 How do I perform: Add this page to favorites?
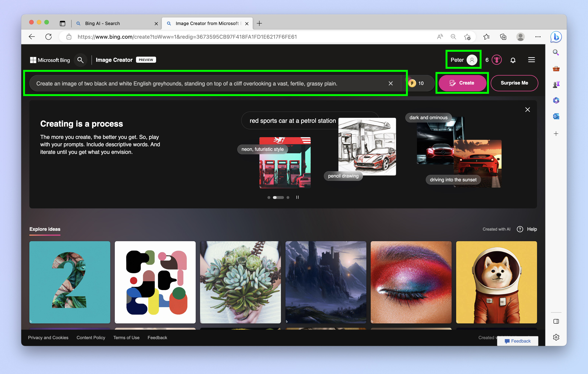point(467,37)
